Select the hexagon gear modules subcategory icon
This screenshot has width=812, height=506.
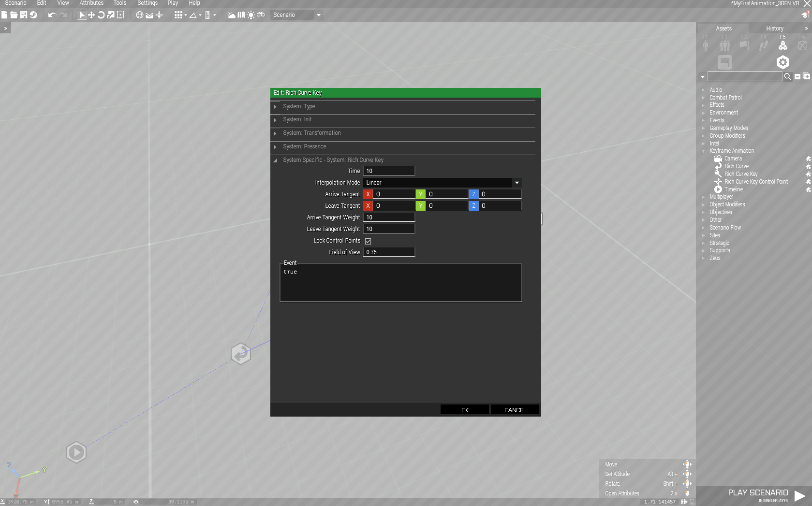click(782, 62)
